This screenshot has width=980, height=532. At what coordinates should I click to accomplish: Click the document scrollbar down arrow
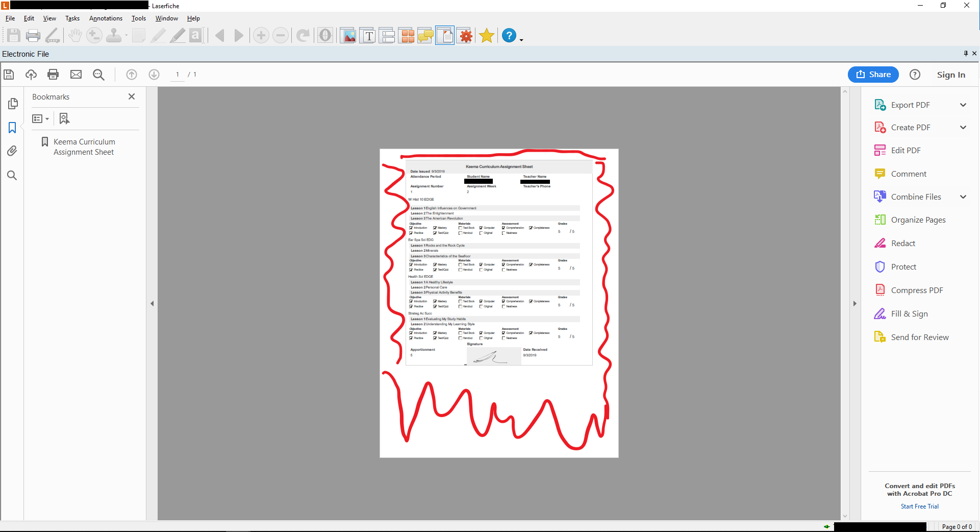pos(845,516)
